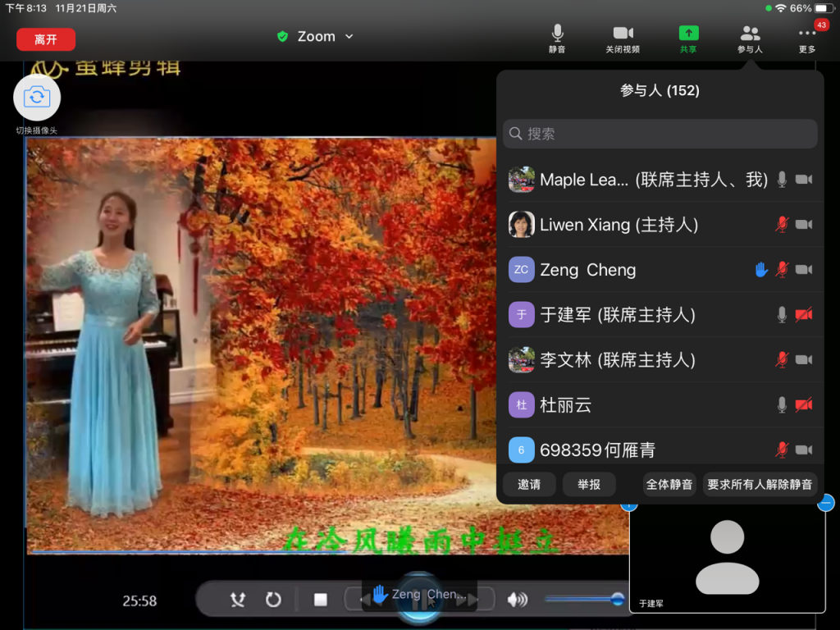Tap 要求所有人解除静音 button

[x=760, y=484]
